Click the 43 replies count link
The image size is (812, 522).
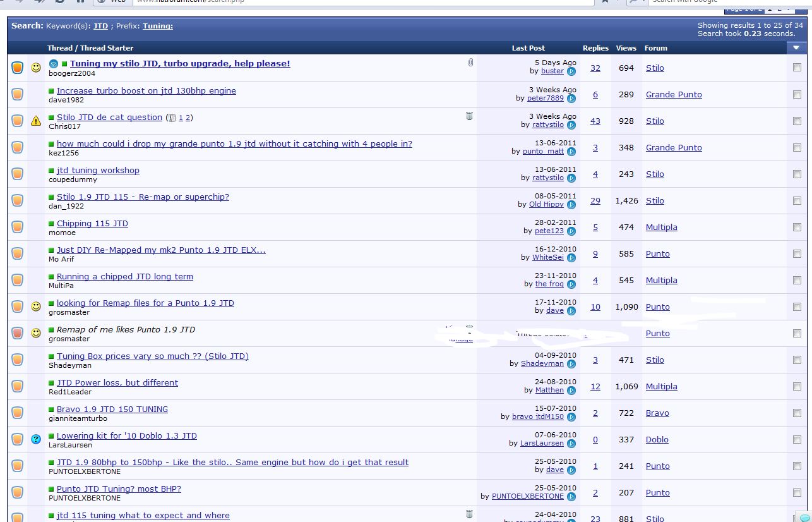click(x=595, y=121)
